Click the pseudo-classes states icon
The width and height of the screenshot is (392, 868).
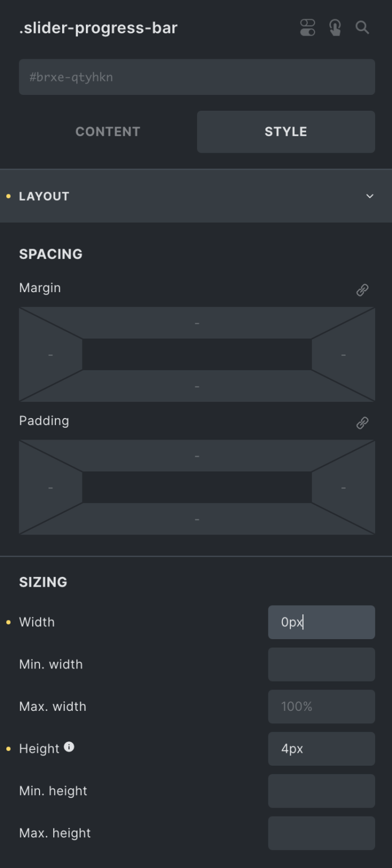pyautogui.click(x=307, y=27)
